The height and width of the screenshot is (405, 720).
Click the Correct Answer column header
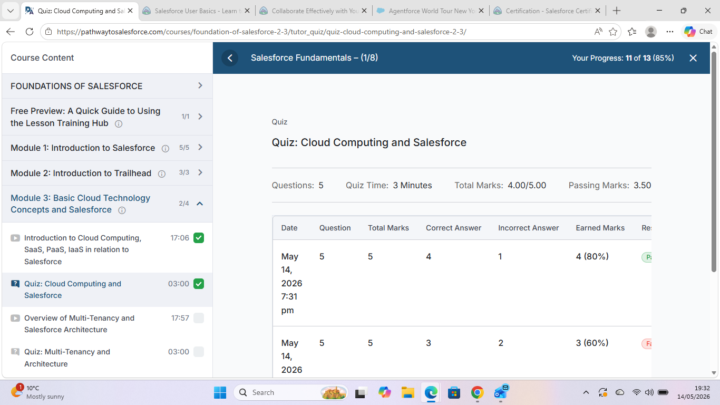[453, 228]
